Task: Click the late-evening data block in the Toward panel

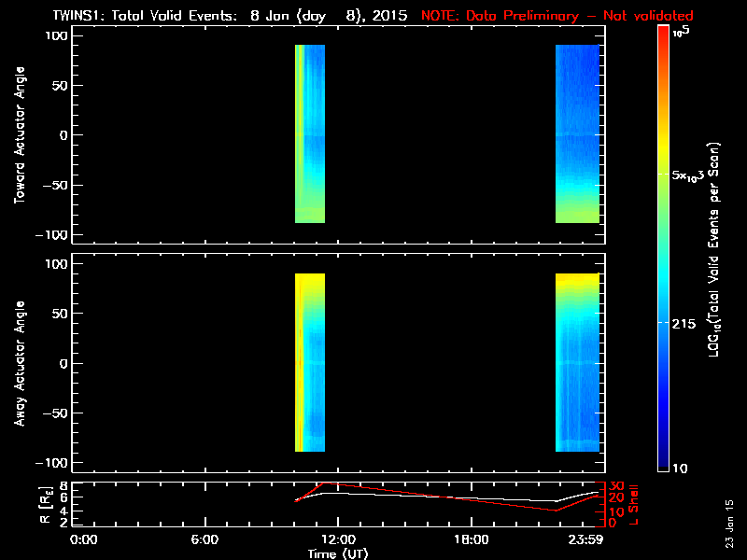Action: [577, 134]
